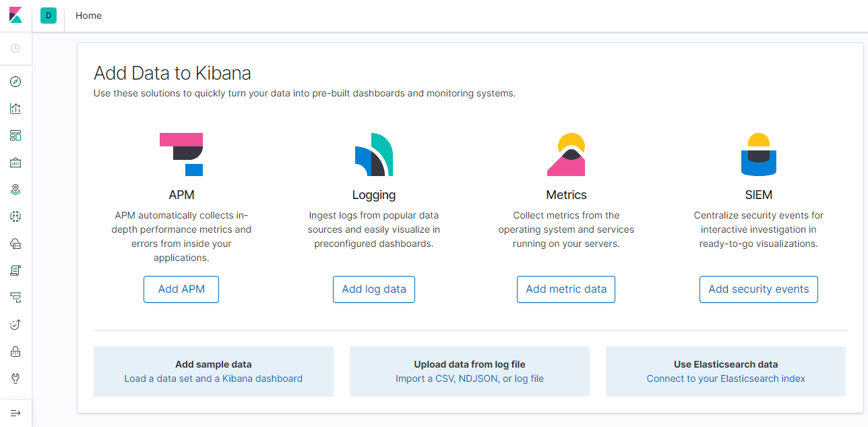Open Machine Learning sidebar icon
The width and height of the screenshot is (868, 427).
pyautogui.click(x=15, y=217)
